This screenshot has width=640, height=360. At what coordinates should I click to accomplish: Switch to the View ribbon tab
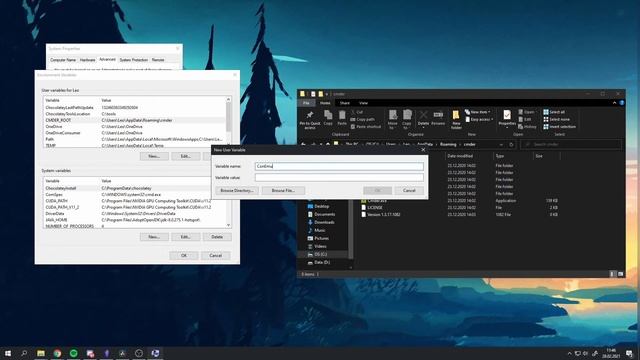363,103
